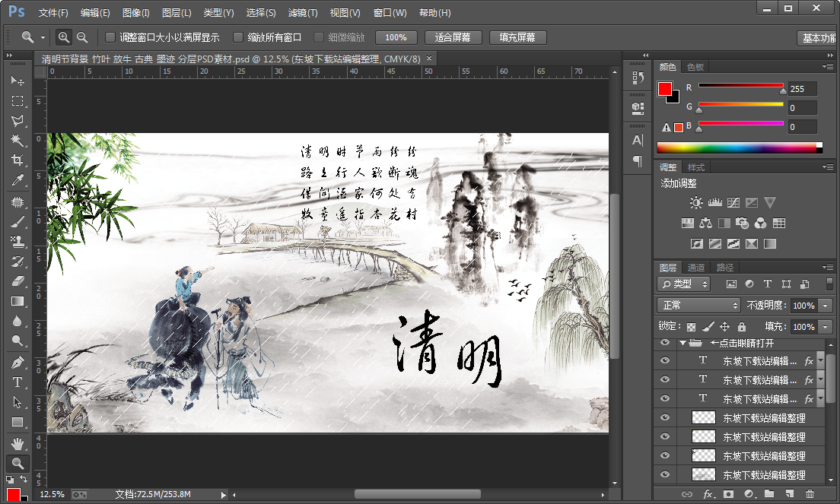840x504 pixels.
Task: Select the Crop tool
Action: pyautogui.click(x=17, y=160)
